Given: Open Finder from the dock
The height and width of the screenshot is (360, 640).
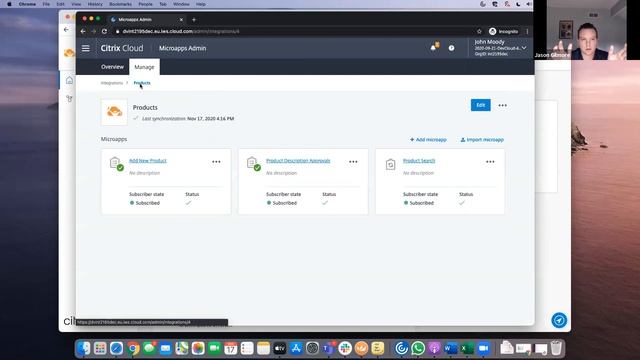Looking at the screenshot, I should pyautogui.click(x=84, y=348).
